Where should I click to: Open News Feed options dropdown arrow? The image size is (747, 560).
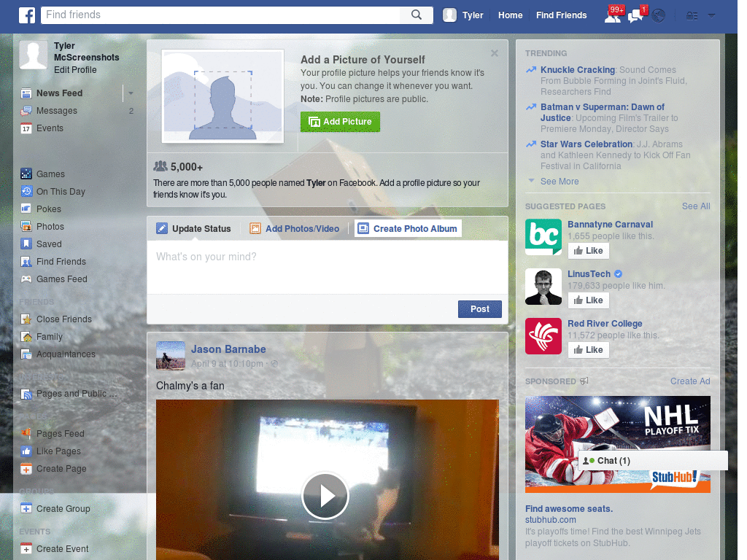click(x=131, y=93)
